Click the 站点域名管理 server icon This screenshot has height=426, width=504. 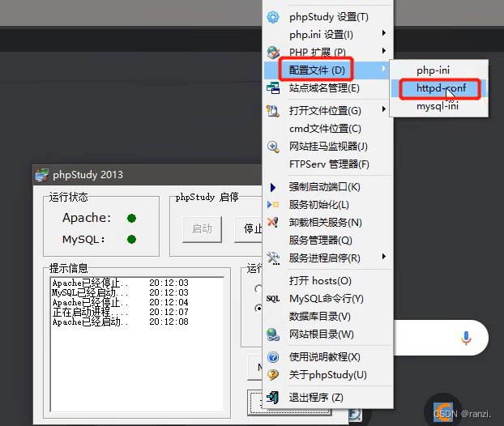273,87
